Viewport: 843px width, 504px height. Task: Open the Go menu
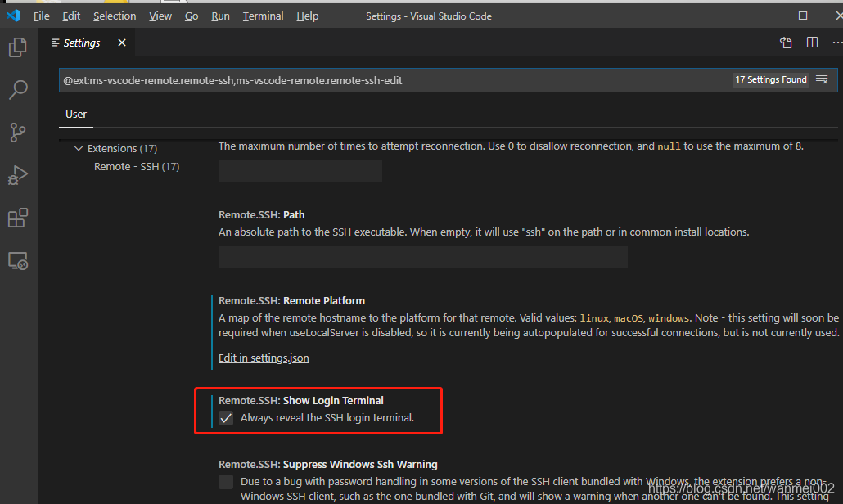[192, 16]
